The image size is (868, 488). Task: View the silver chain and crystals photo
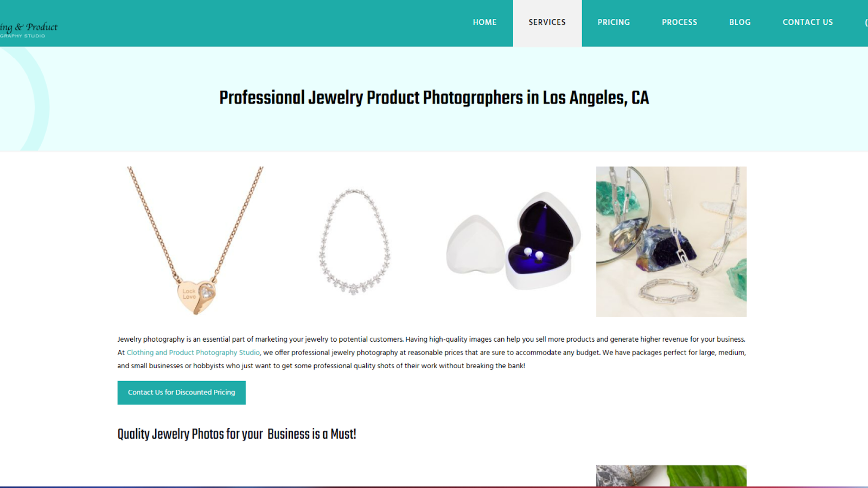[671, 241]
